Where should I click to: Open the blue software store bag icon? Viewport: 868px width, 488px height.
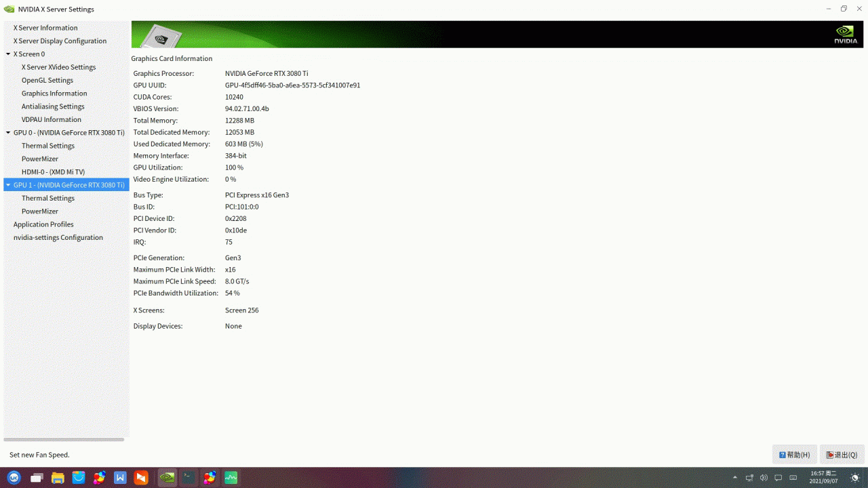click(79, 478)
